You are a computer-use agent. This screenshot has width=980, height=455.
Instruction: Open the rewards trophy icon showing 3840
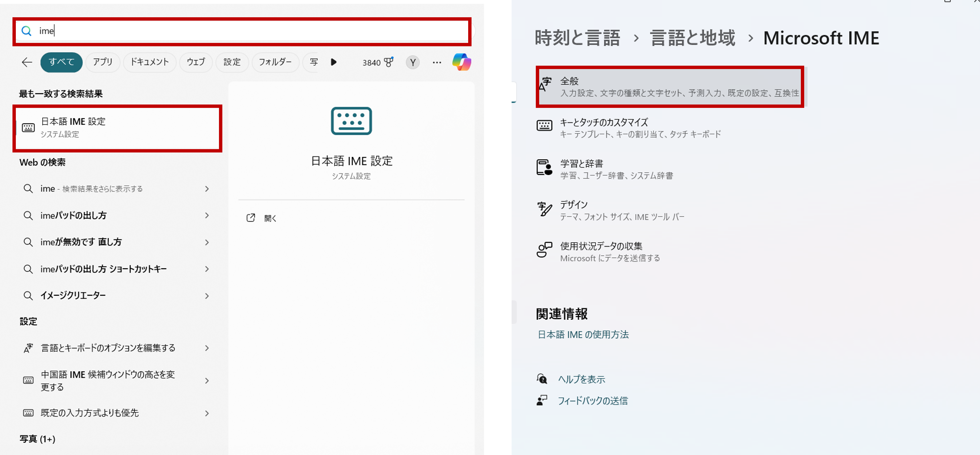pos(388,62)
